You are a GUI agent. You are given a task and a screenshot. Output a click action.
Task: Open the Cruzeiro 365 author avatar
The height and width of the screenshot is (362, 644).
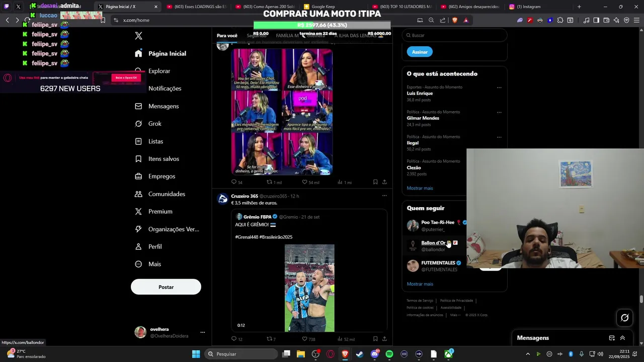(222, 199)
